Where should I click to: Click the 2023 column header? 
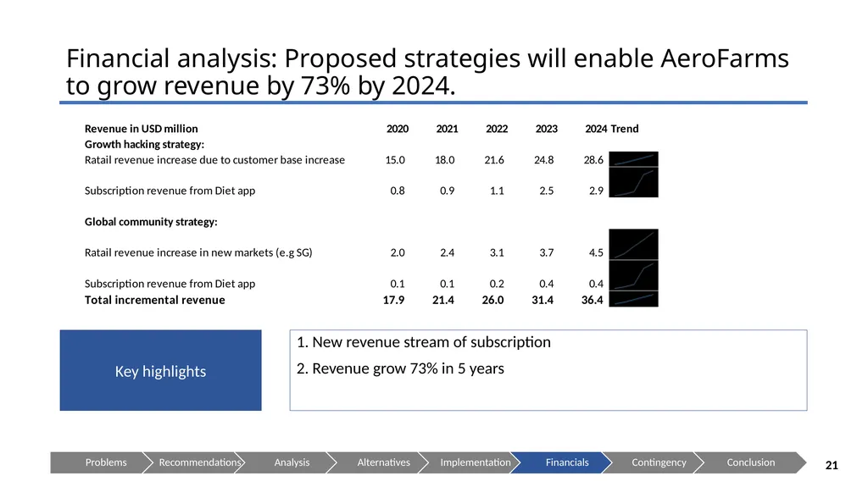547,129
